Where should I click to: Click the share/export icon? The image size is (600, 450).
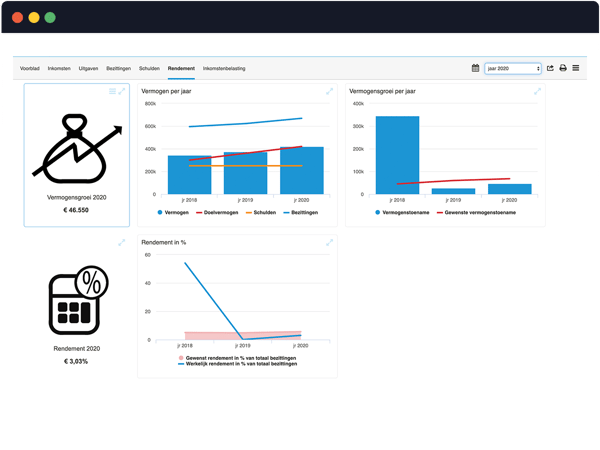(550, 68)
